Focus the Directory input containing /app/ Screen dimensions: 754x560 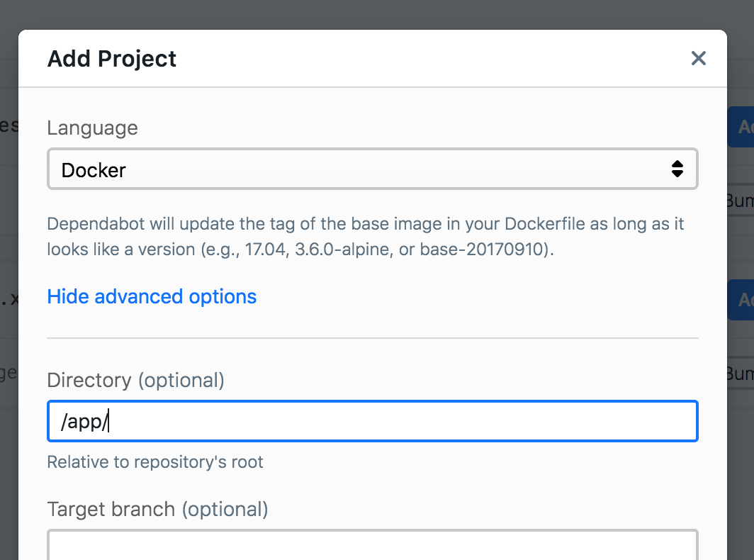[x=373, y=421]
